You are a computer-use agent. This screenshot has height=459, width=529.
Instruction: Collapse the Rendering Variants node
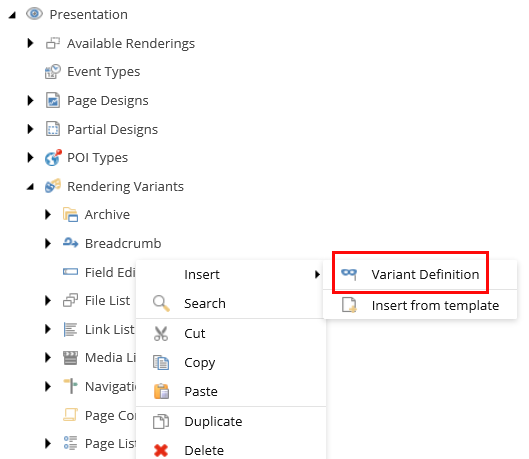point(30,187)
